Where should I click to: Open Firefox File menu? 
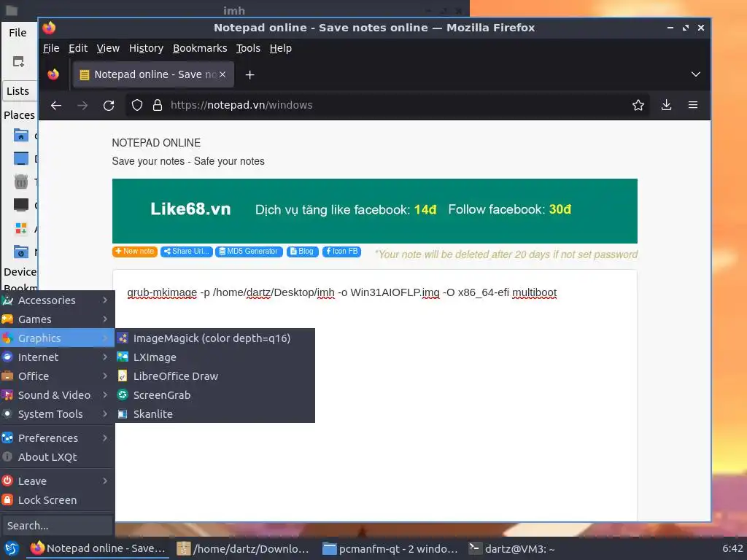coord(51,49)
